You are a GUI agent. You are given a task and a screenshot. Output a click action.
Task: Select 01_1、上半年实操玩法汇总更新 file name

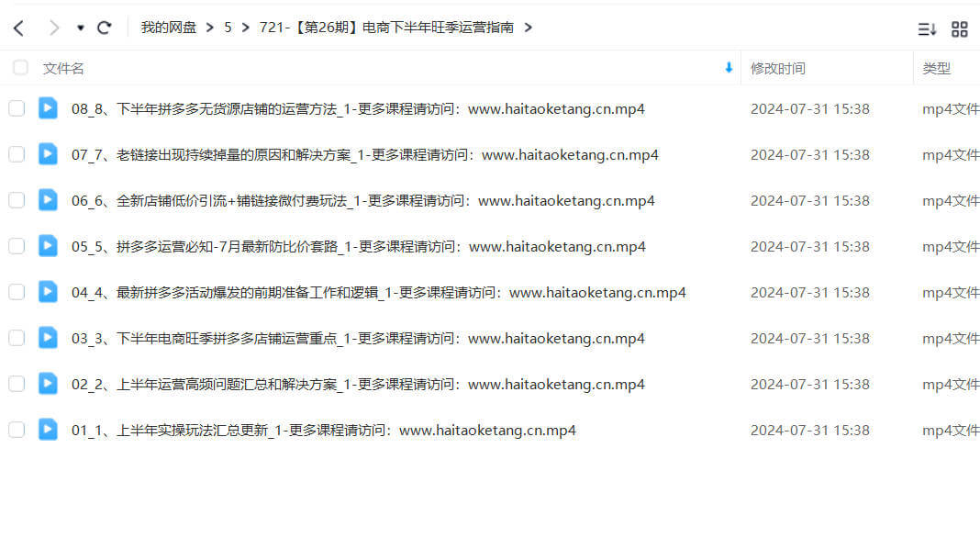coord(324,431)
